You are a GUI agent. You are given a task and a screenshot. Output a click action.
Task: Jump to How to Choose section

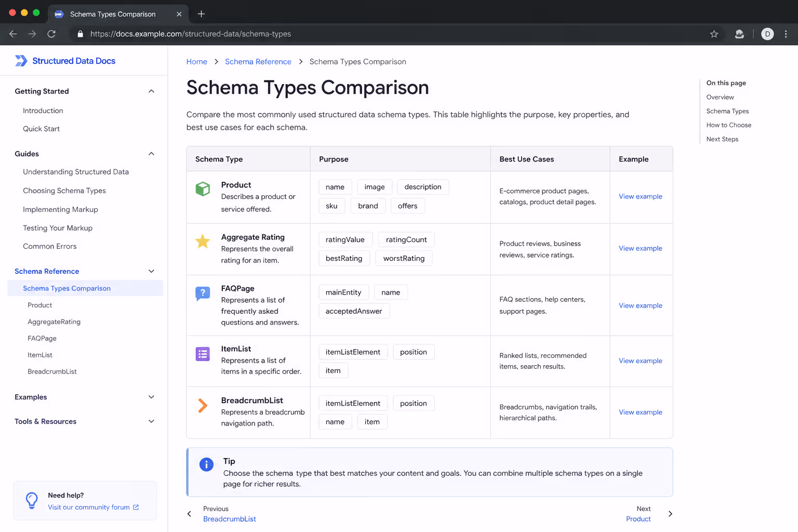729,125
